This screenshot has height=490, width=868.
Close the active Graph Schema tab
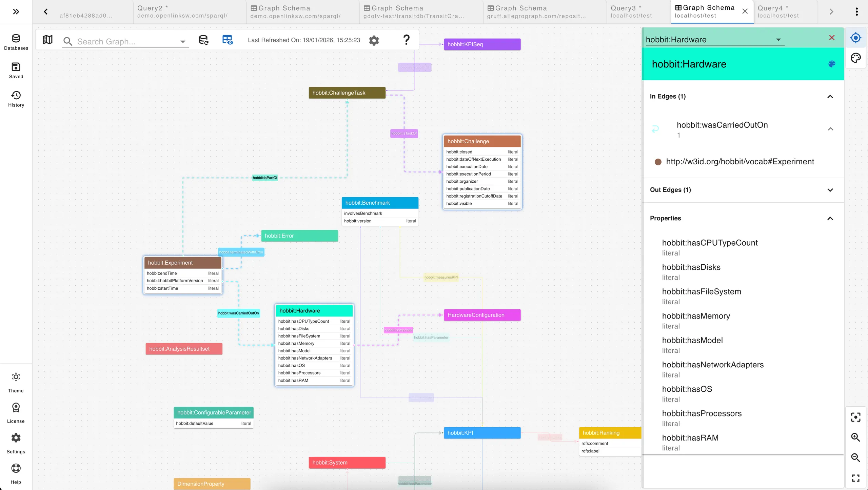745,12
